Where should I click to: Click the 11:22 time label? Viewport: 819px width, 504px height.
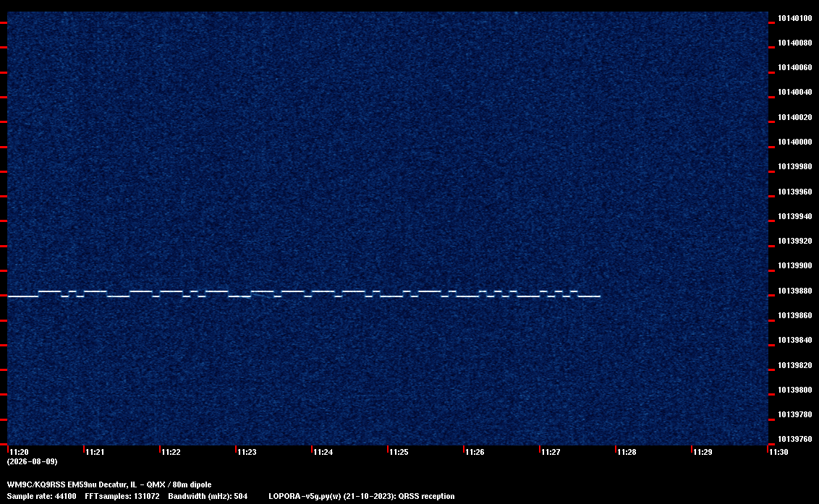pyautogui.click(x=171, y=452)
